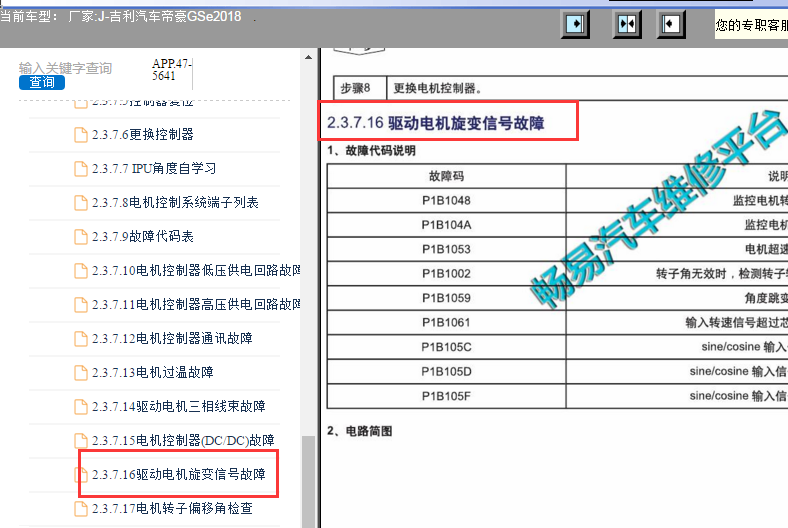Click page icon beside 2.3.7.8电机控制系统端子列表
The image size is (788, 528).
pyautogui.click(x=81, y=203)
